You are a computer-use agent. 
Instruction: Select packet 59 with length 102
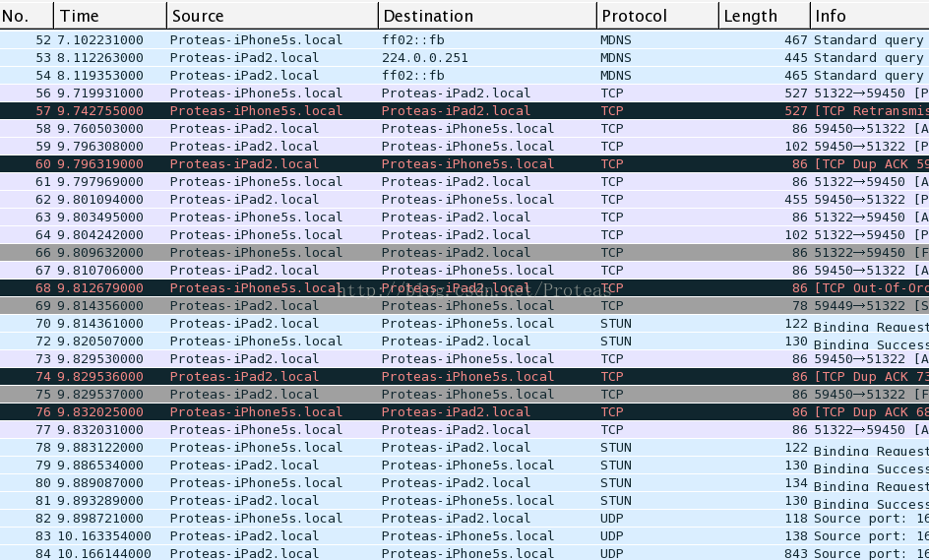pyautogui.click(x=464, y=147)
